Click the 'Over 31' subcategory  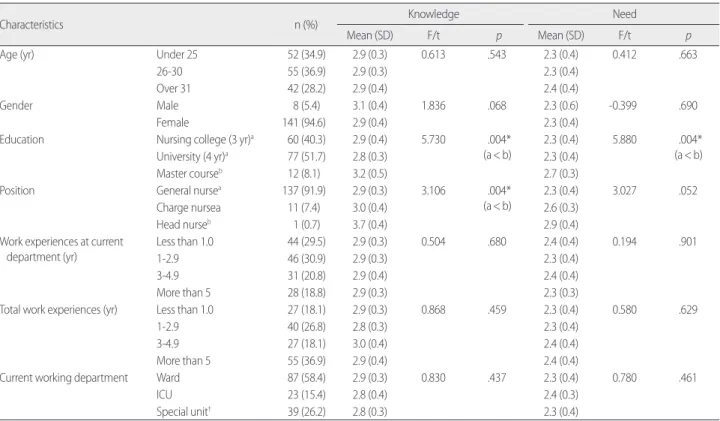click(173, 89)
